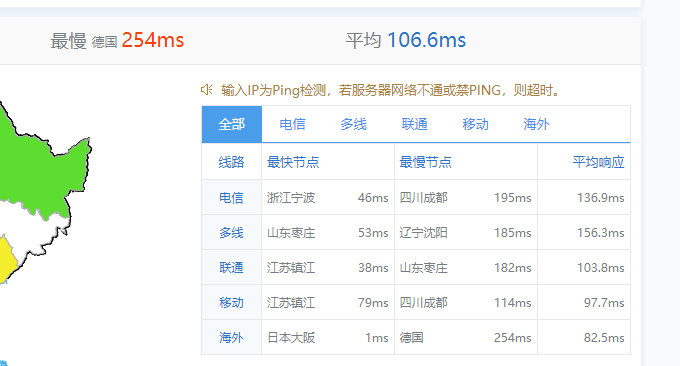Select the 联通 row label
This screenshot has height=366, width=680.
[x=231, y=268]
